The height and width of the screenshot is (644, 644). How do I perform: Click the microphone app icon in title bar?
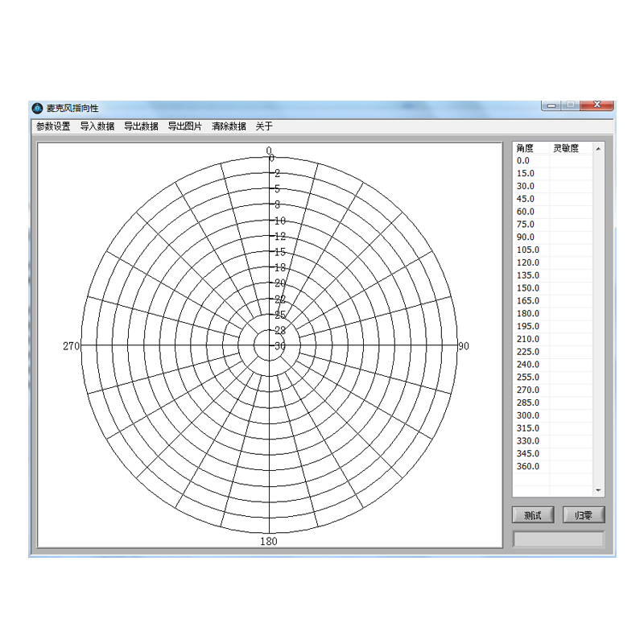coord(37,108)
